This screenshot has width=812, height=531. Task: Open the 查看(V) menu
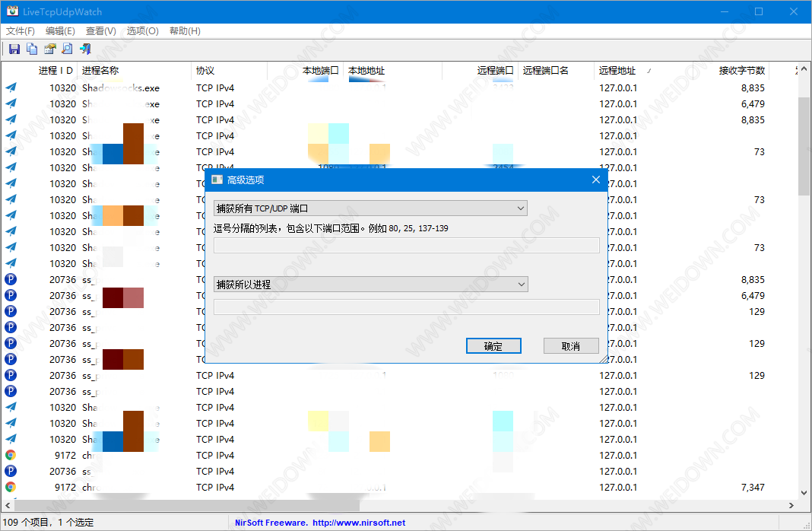(100, 31)
